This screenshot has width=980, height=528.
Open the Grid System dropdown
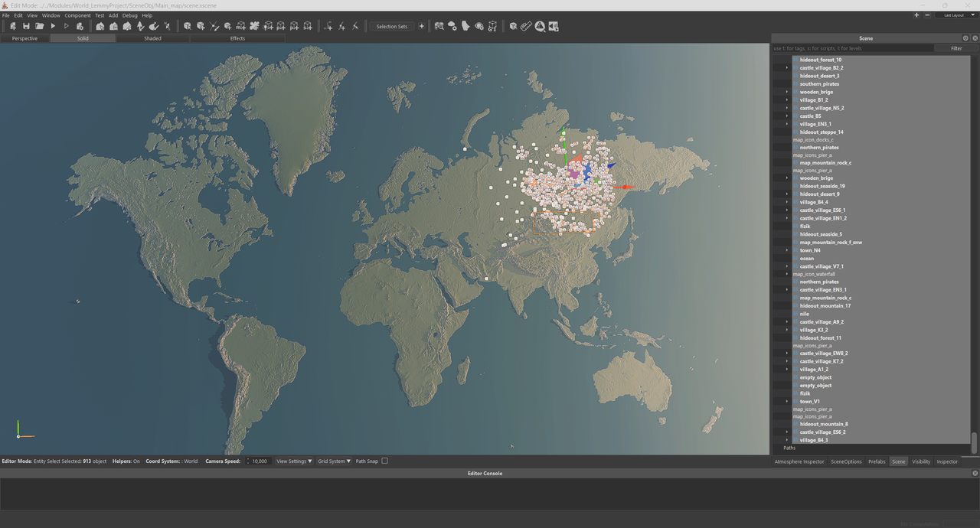coord(335,461)
